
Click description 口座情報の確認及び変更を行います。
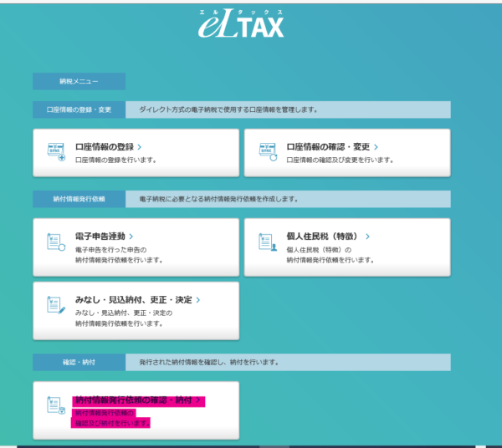(340, 160)
